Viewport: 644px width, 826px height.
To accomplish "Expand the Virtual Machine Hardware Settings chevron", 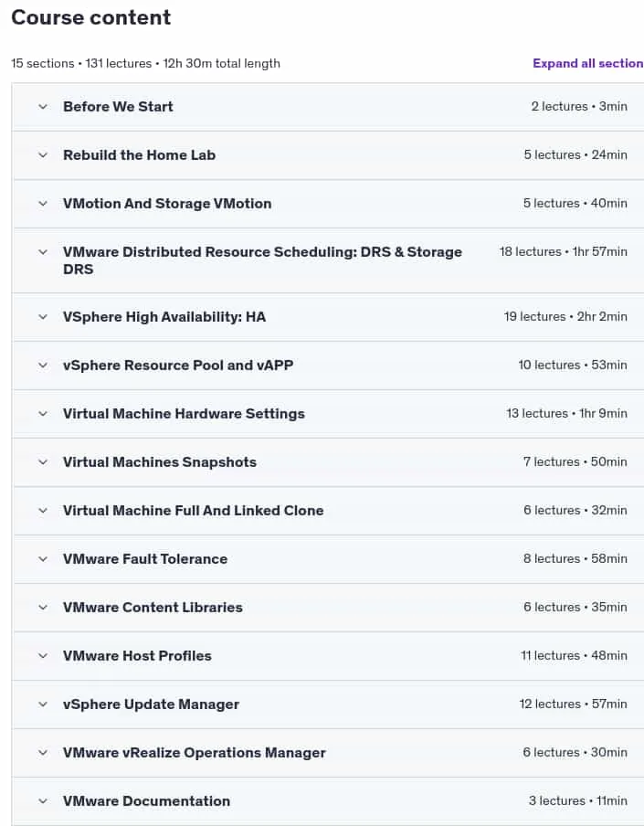I will point(43,414).
